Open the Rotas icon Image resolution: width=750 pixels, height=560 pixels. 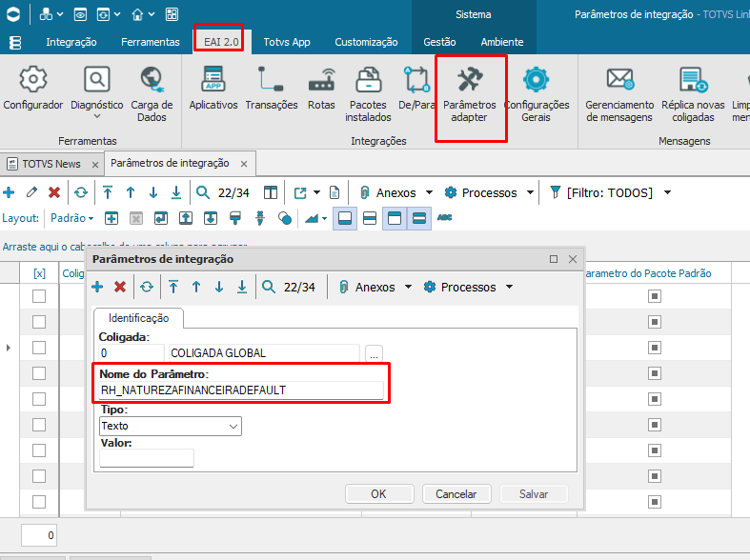[x=321, y=88]
